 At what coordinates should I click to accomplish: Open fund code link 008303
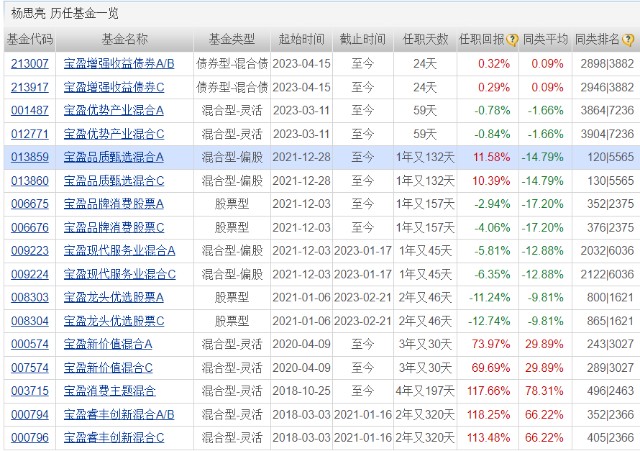tap(30, 298)
